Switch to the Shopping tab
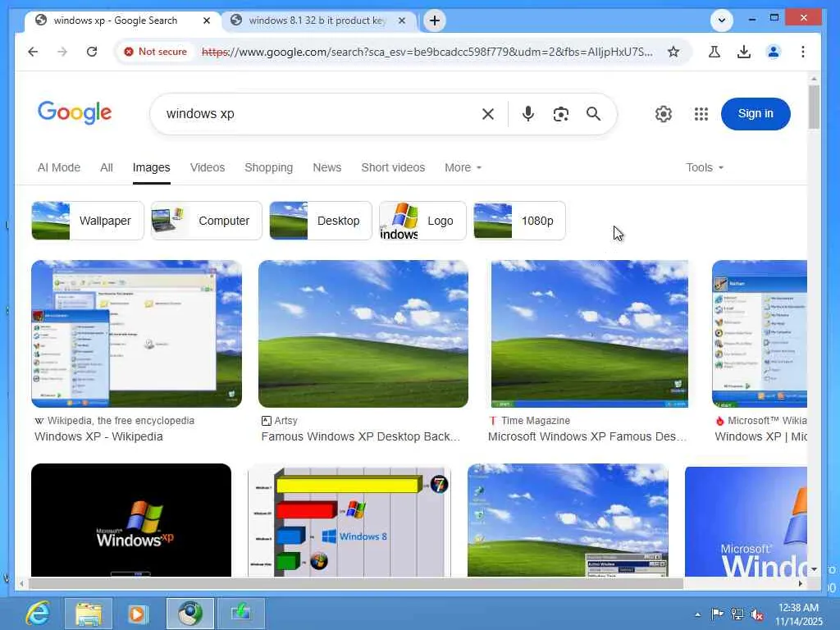 268,167
